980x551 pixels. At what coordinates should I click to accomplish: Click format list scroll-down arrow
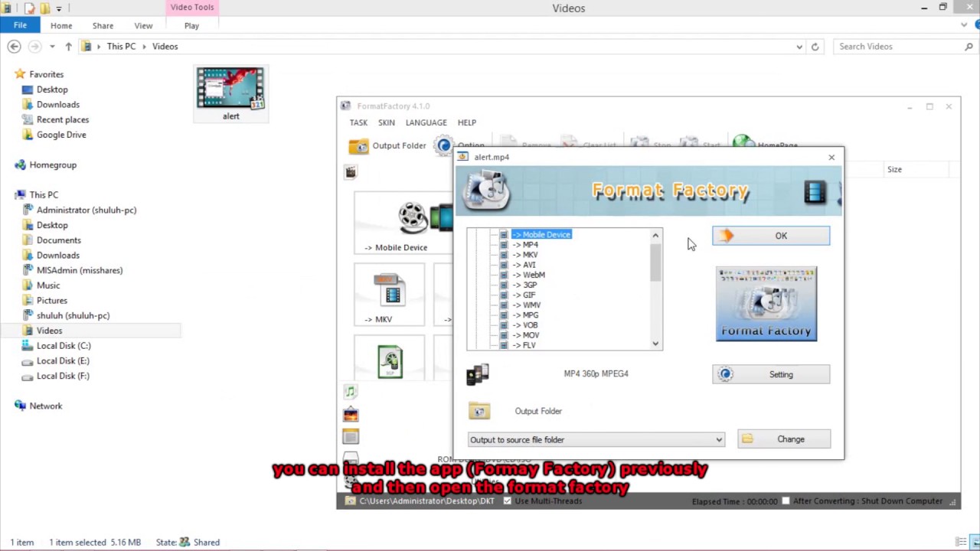click(655, 344)
